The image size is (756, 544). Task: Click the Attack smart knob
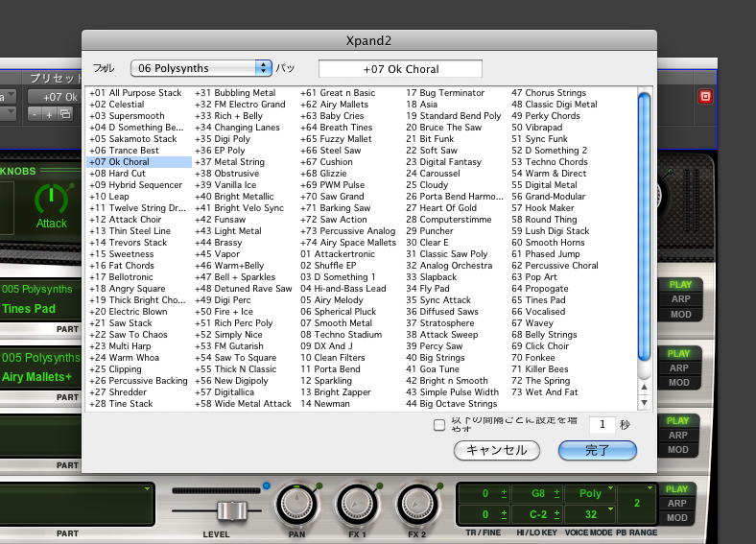(52, 199)
